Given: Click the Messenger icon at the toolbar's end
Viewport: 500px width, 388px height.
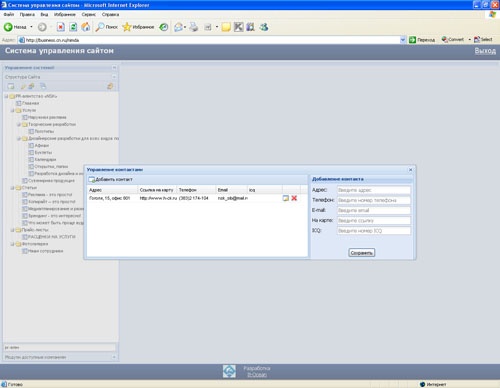Looking at the screenshot, I should click(x=264, y=27).
